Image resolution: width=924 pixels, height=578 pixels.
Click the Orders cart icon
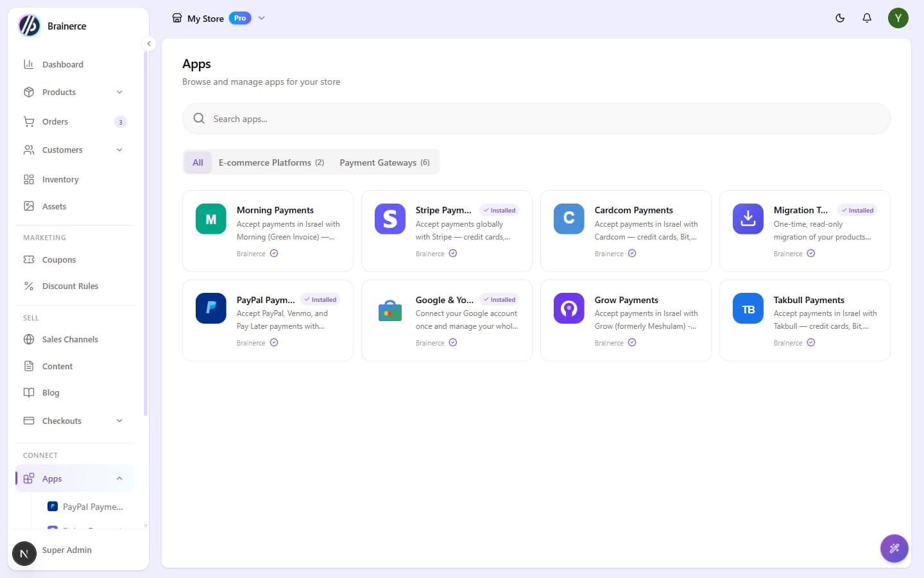pos(29,121)
